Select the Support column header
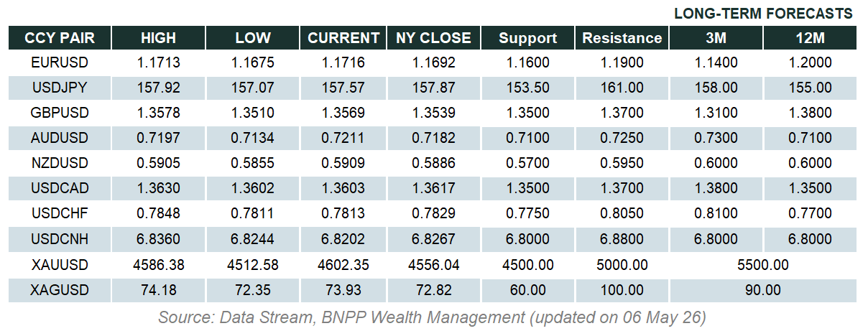This screenshot has width=868, height=331. click(x=528, y=38)
